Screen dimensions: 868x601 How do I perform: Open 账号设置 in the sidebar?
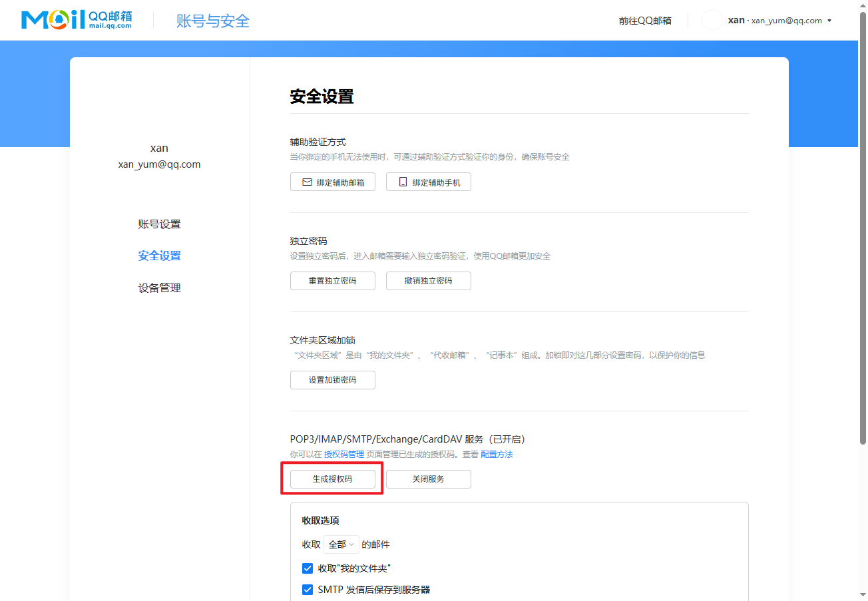click(160, 224)
